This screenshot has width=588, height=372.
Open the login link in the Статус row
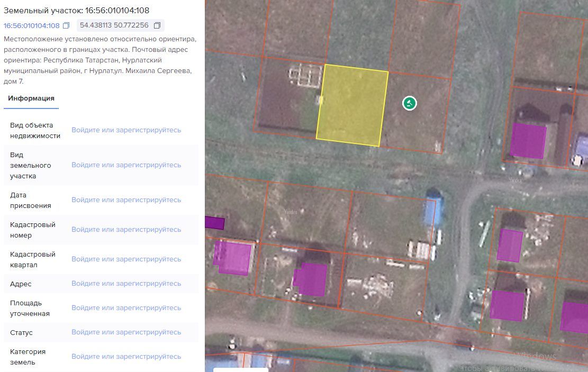126,332
